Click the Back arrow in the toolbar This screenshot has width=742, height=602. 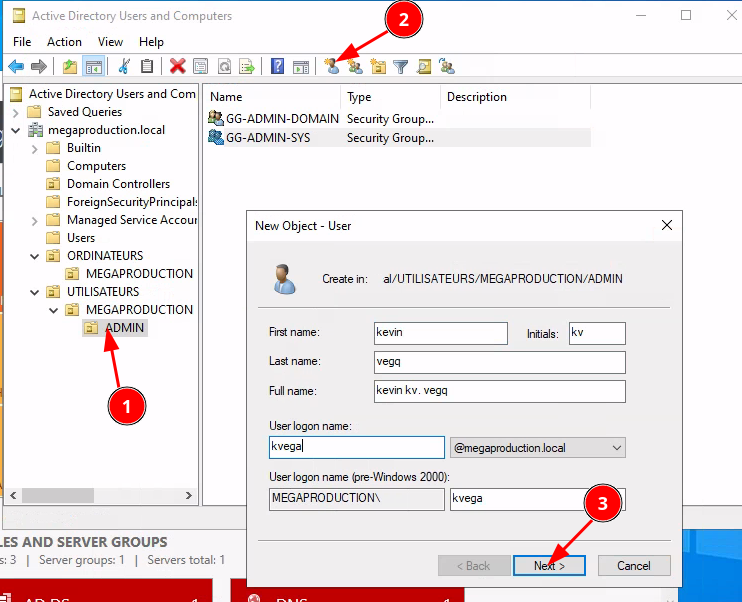click(16, 67)
